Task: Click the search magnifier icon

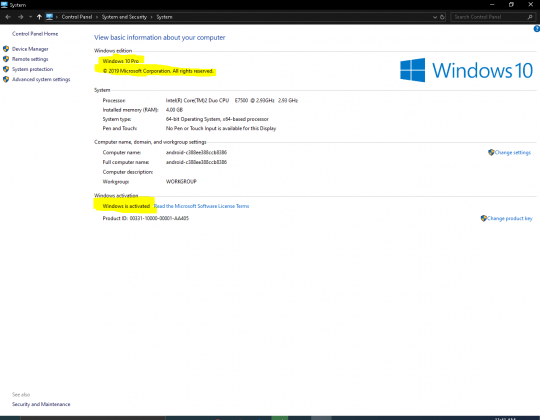Action: pos(530,17)
